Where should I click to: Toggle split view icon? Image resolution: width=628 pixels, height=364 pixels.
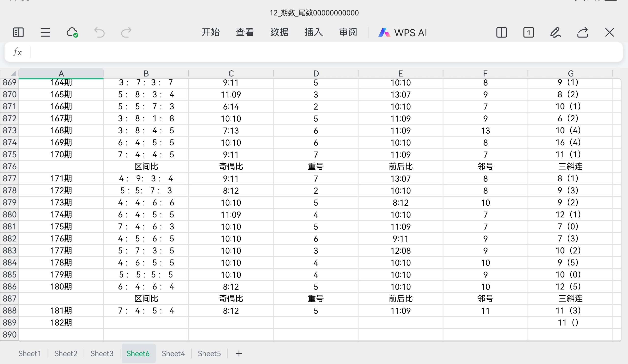coord(501,33)
